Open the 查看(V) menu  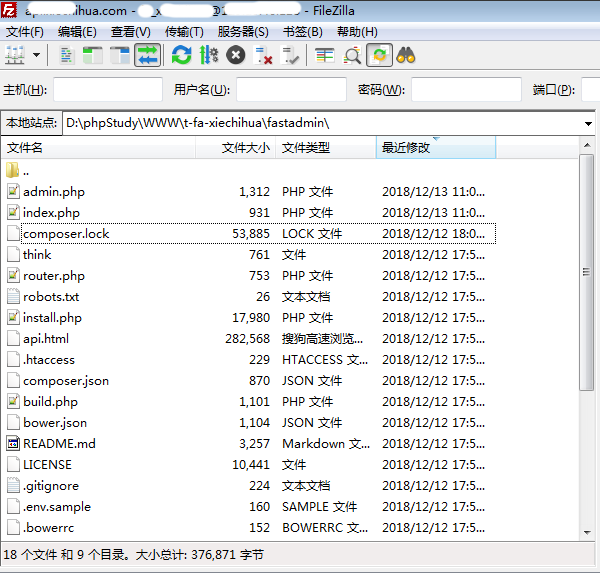point(131,32)
